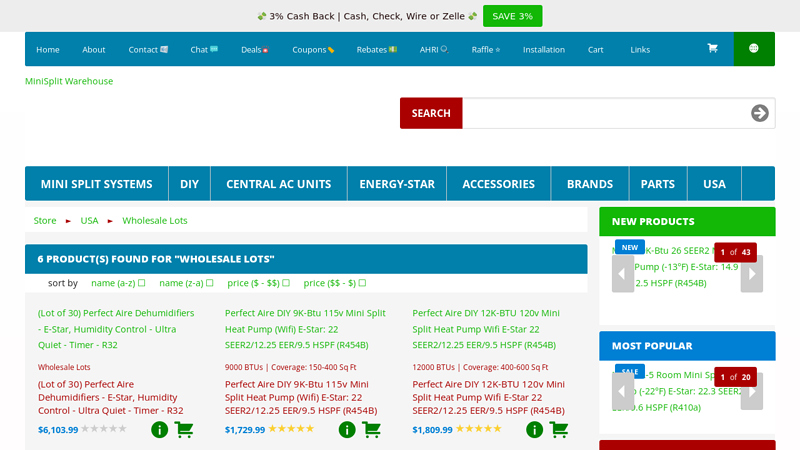
Task: Add the 9K-Btu mini split to cart
Action: click(x=372, y=430)
